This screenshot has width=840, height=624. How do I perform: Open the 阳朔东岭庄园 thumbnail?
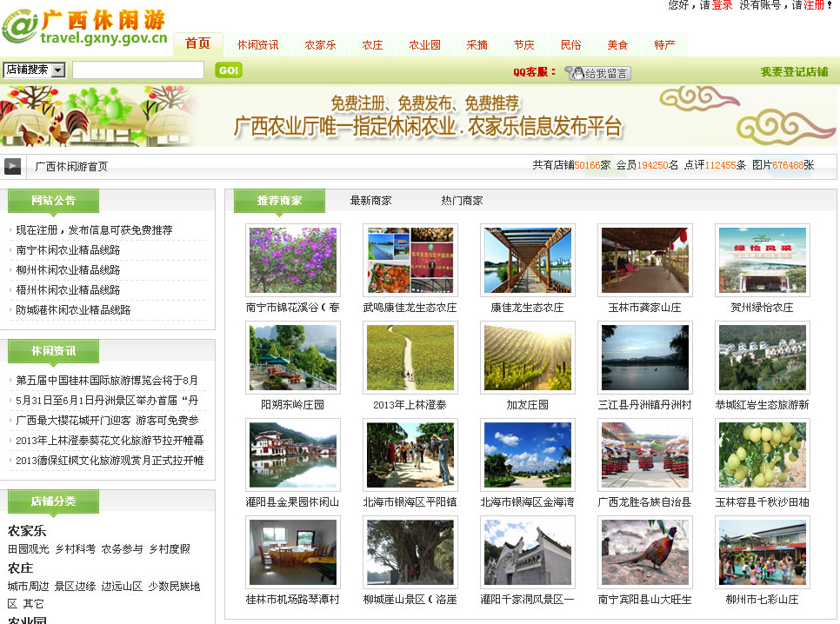(293, 358)
